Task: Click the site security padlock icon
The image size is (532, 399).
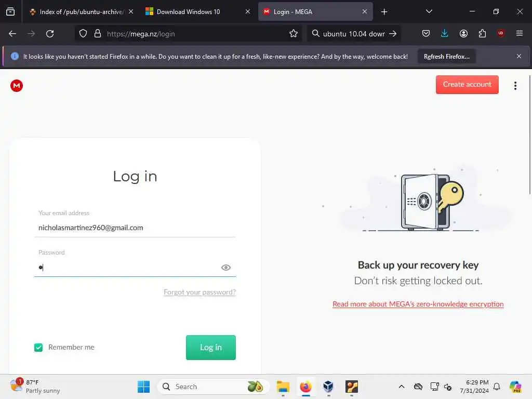Action: [x=98, y=34]
